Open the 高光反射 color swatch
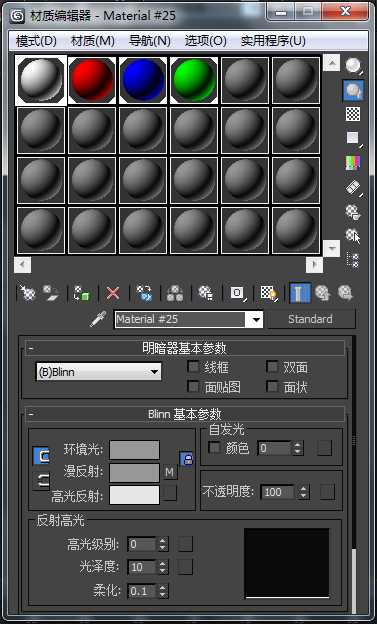 coord(135,495)
